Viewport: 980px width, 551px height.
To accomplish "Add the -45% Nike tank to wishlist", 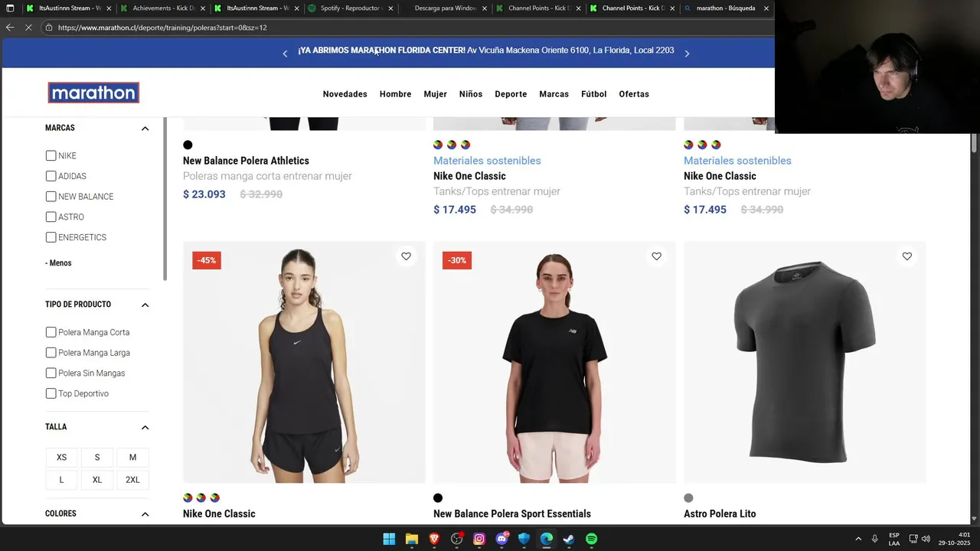I will click(x=406, y=256).
